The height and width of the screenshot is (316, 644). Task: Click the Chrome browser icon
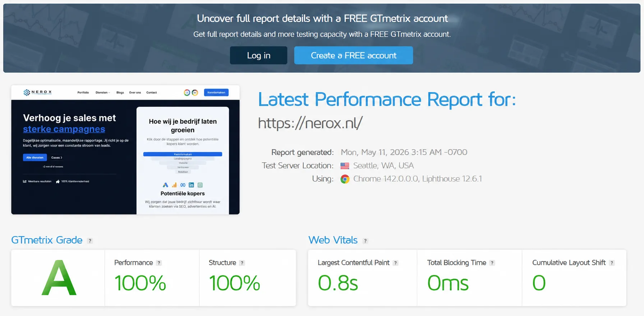point(345,179)
